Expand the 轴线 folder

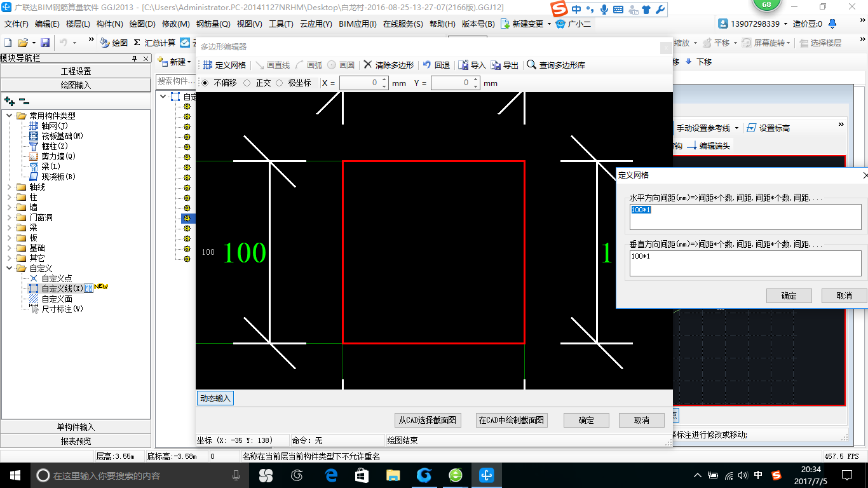point(10,187)
